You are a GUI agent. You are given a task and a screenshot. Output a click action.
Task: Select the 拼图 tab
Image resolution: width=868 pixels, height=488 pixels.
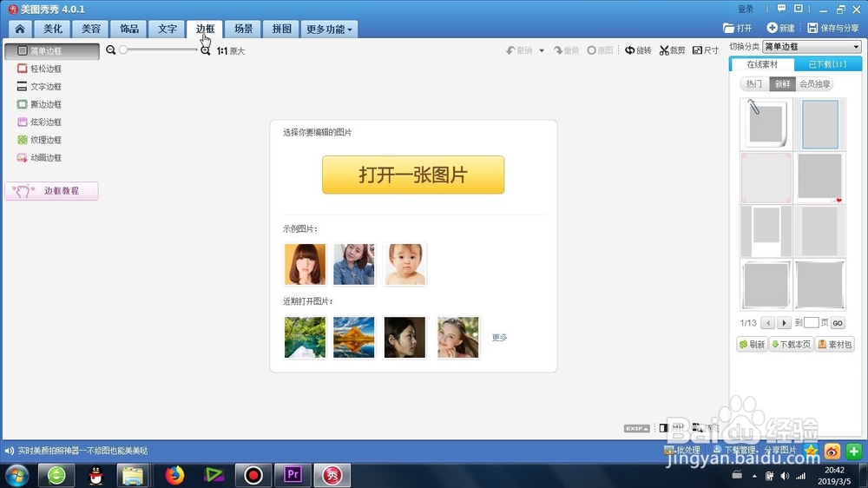(x=282, y=29)
